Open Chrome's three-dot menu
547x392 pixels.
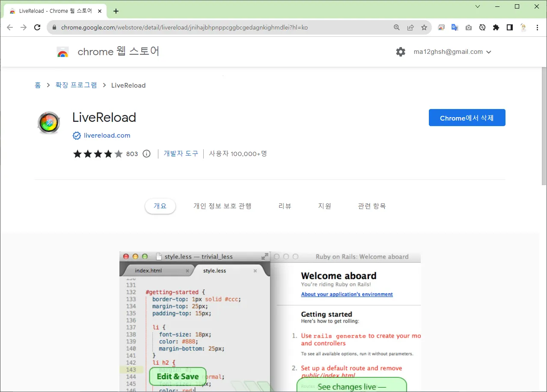(x=538, y=27)
